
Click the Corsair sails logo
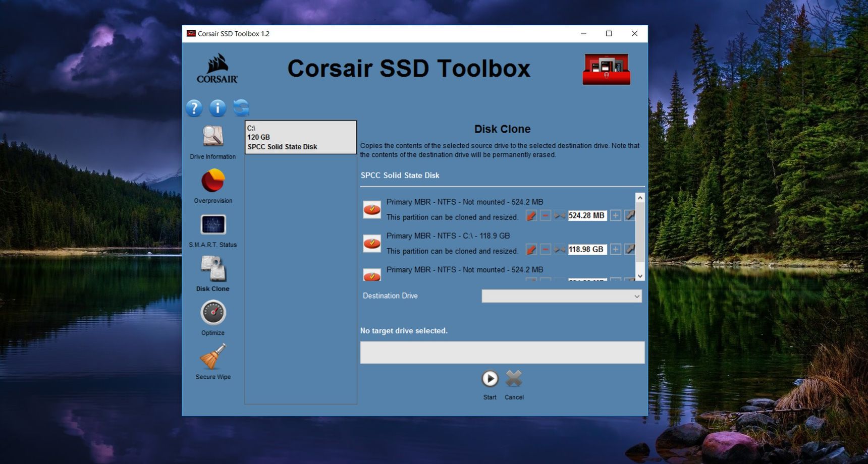tap(218, 69)
